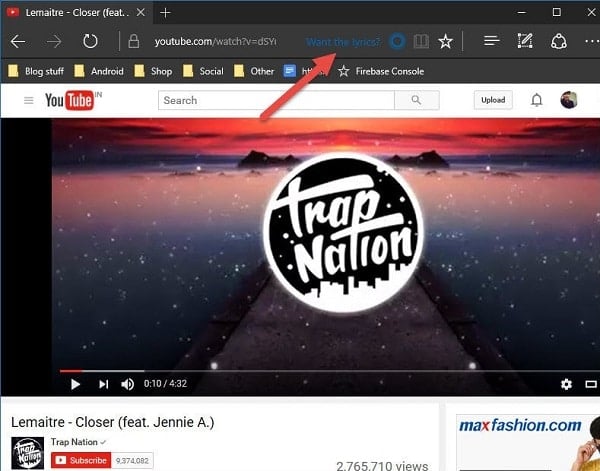Go back using the browser back arrow
The height and width of the screenshot is (471, 600).
pos(18,41)
